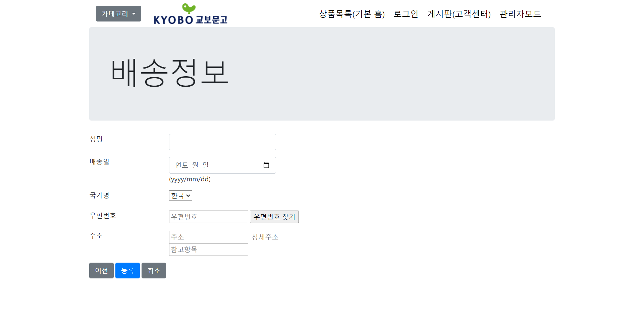Viewport: 644px width, 313px height.
Task: Open the 국가명 country select showing 한국
Action: click(x=180, y=195)
